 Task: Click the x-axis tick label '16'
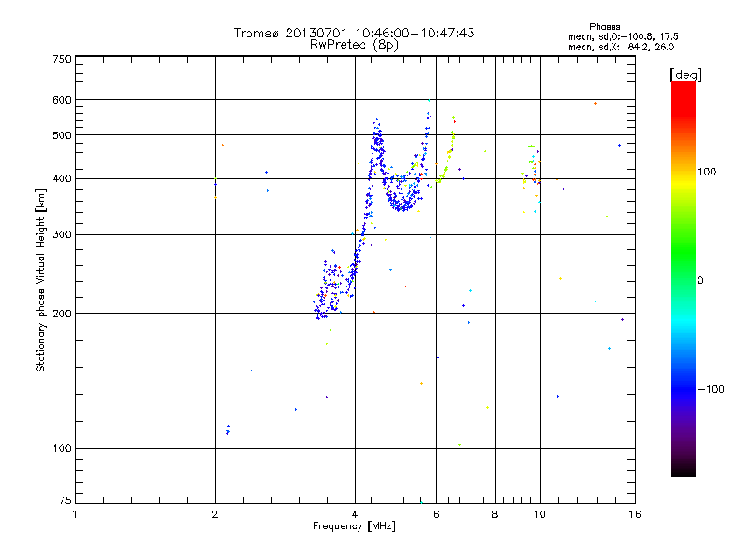[x=635, y=514]
